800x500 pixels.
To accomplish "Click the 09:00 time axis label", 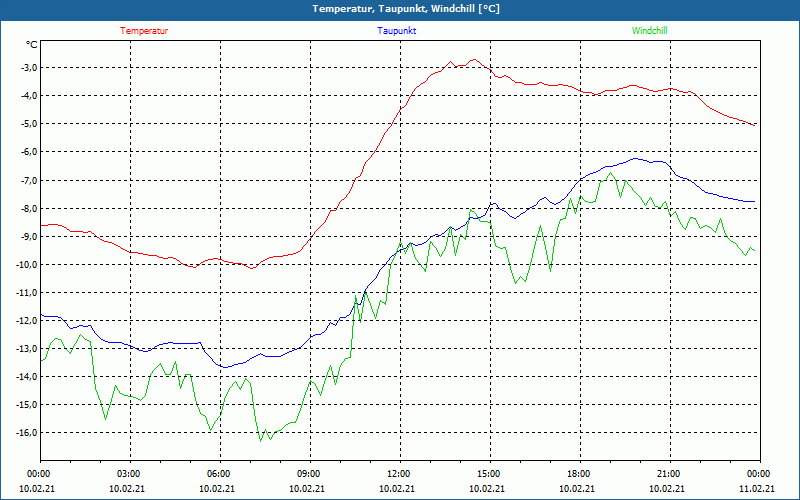I will click(308, 474).
